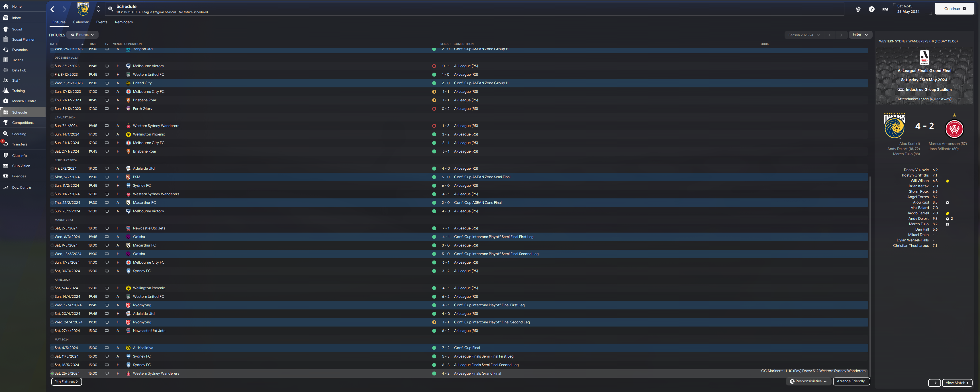Screen dimensions: 980x392
Task: Tick the Sat, 6/4/2024 row selector
Action: tap(52, 288)
